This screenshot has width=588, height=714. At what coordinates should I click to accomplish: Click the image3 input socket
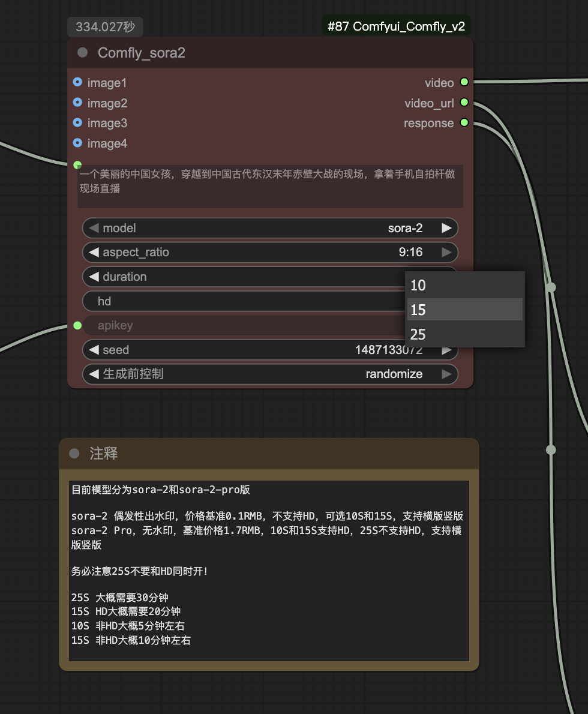coord(77,122)
